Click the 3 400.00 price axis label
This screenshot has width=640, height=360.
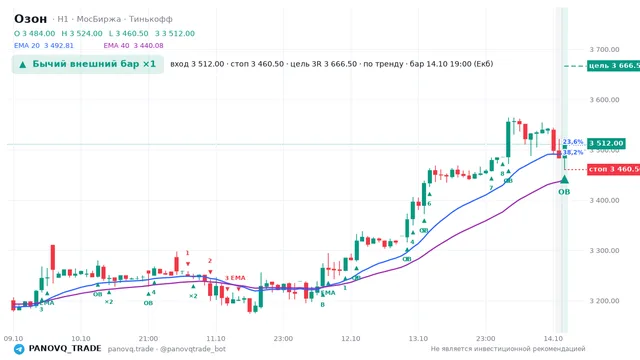604,200
